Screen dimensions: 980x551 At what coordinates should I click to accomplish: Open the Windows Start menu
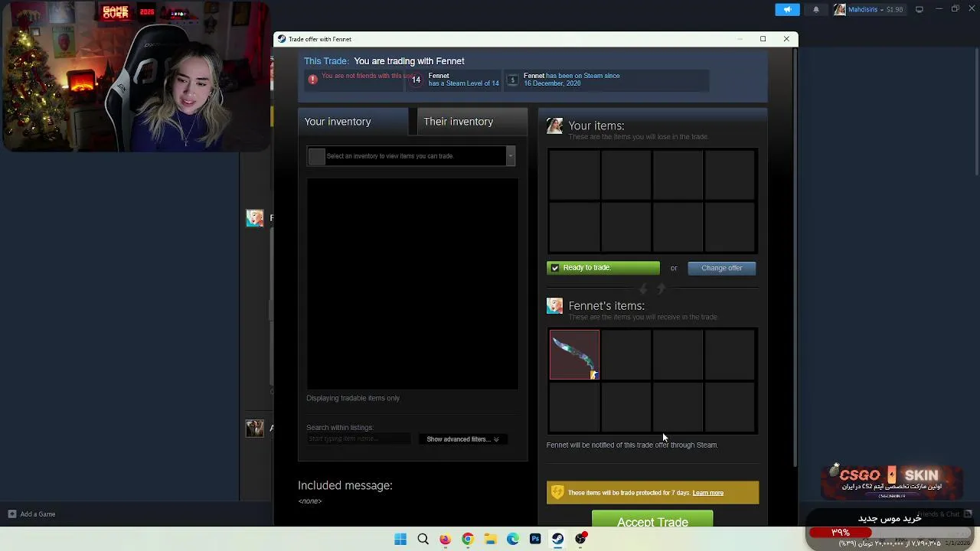click(400, 539)
